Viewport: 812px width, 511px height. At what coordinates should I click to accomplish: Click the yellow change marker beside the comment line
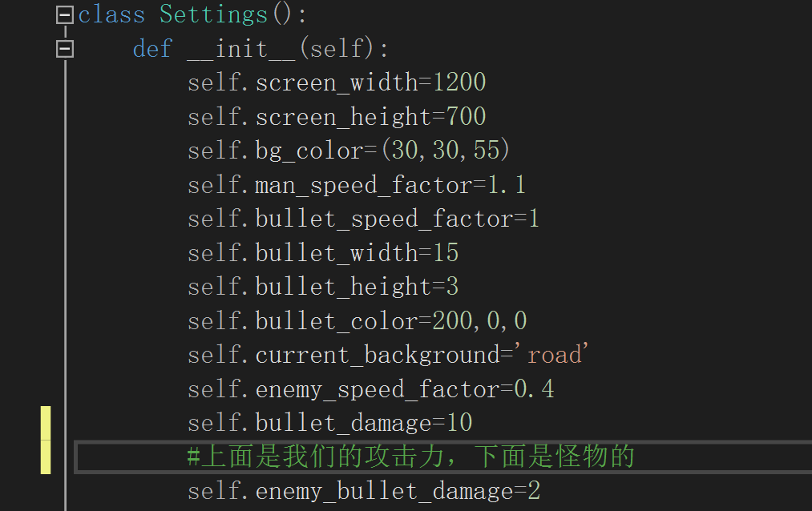pyautogui.click(x=46, y=457)
